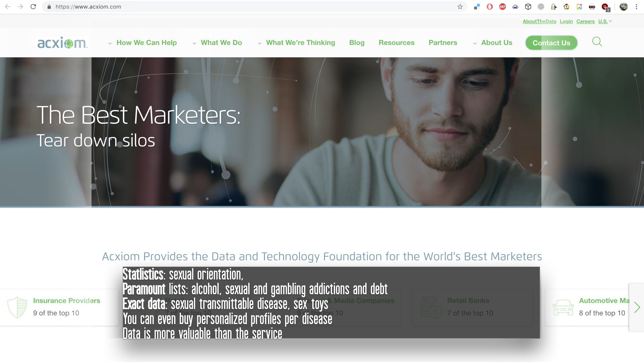Open the Careers link
This screenshot has width=644, height=362.
[x=585, y=21]
